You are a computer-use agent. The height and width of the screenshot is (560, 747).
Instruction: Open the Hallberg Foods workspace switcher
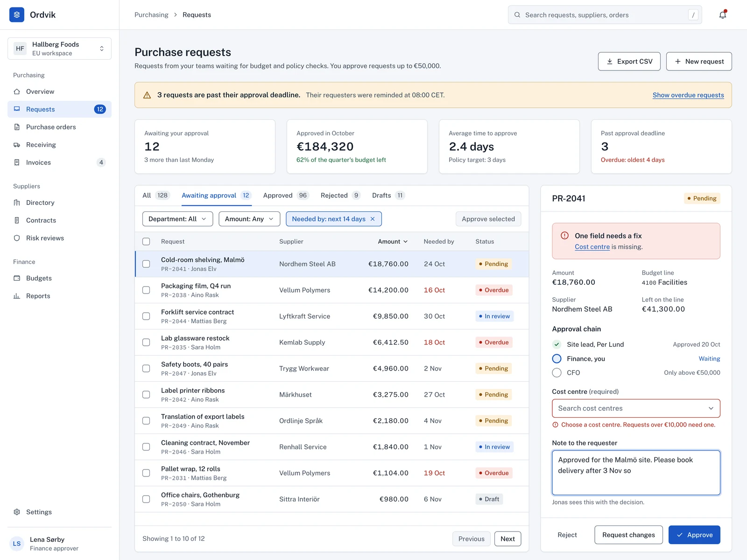click(59, 49)
